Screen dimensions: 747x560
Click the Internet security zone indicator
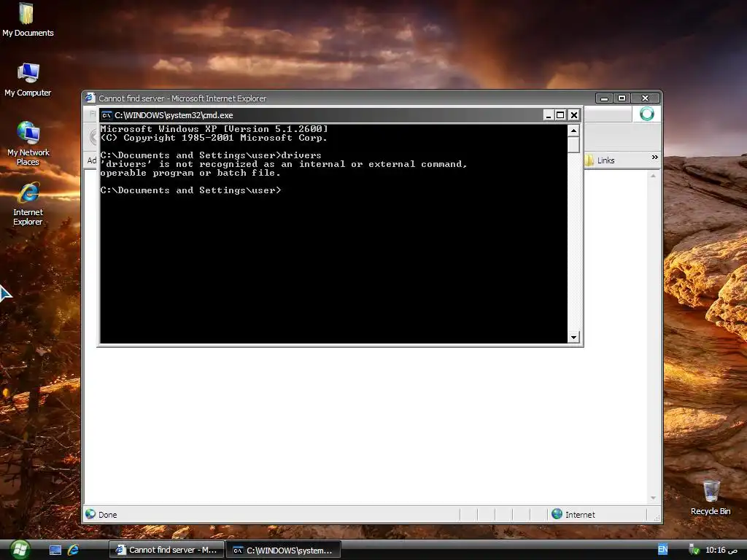(573, 514)
